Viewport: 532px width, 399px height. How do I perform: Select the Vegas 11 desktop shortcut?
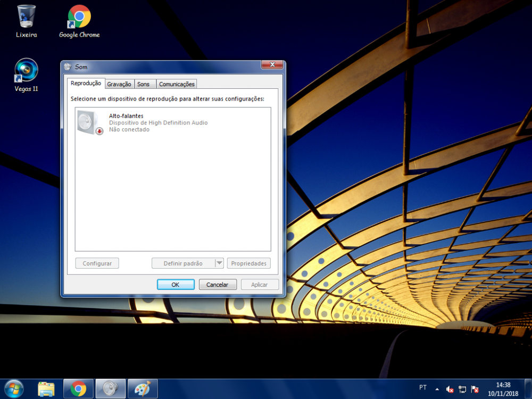click(26, 75)
